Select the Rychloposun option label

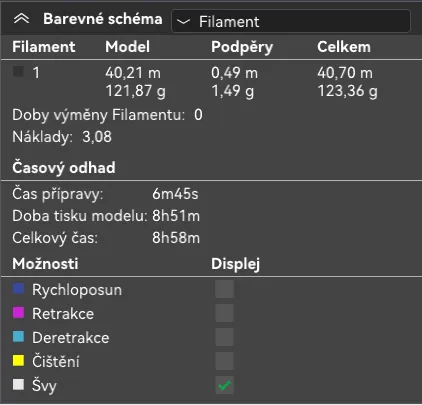coord(77,290)
